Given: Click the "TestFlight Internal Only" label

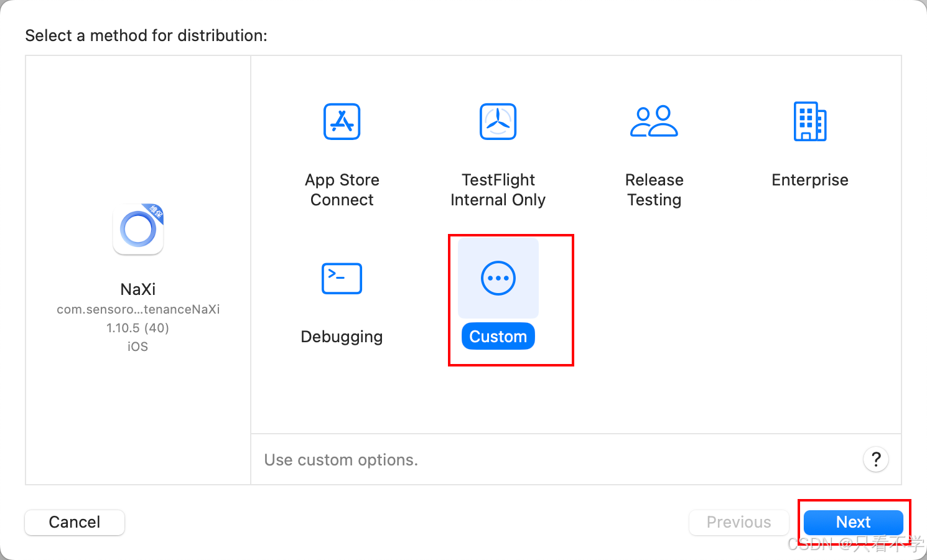Looking at the screenshot, I should [498, 190].
